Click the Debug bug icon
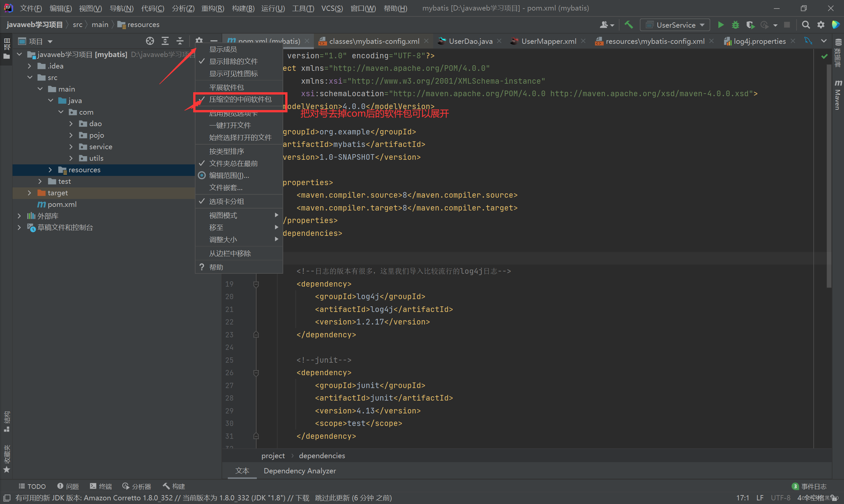 [x=735, y=25]
